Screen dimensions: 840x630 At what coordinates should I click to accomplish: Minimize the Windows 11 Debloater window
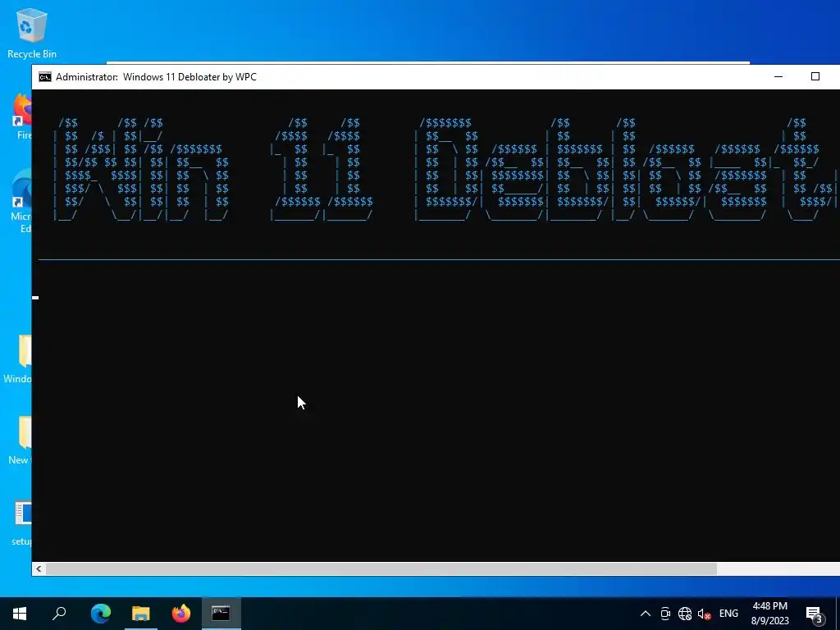pyautogui.click(x=778, y=76)
